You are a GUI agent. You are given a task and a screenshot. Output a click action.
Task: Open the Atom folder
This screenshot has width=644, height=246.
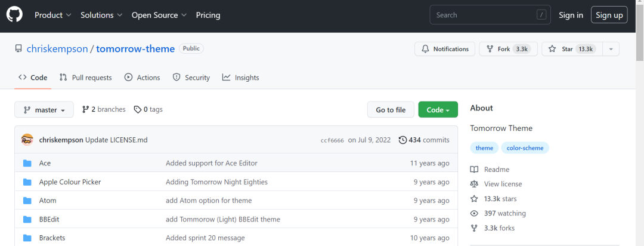tap(48, 201)
